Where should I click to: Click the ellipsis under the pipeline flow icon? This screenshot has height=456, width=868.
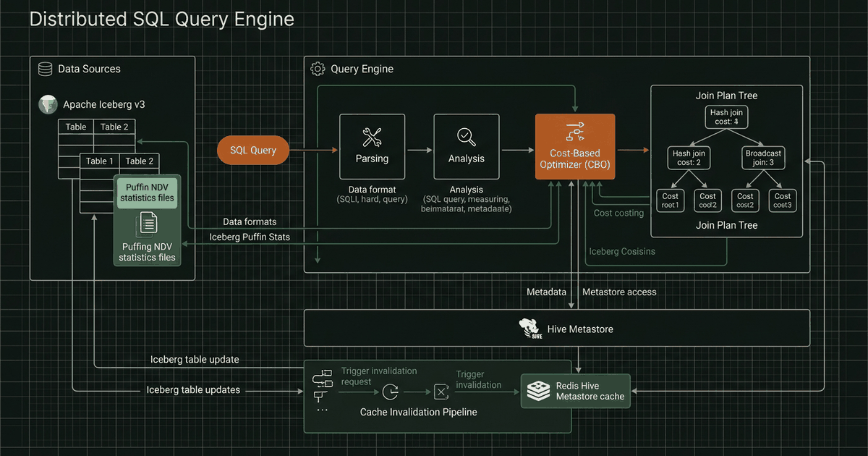[322, 410]
